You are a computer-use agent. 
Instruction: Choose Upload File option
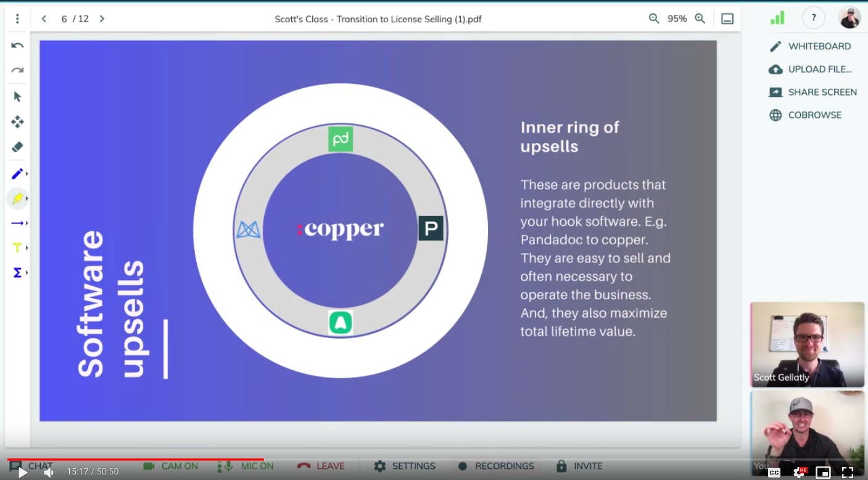810,69
